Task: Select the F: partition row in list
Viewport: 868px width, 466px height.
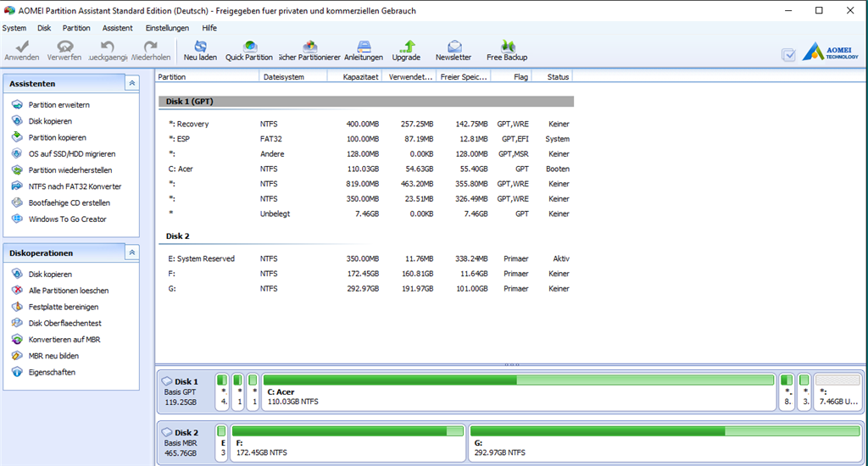Action: click(366, 274)
